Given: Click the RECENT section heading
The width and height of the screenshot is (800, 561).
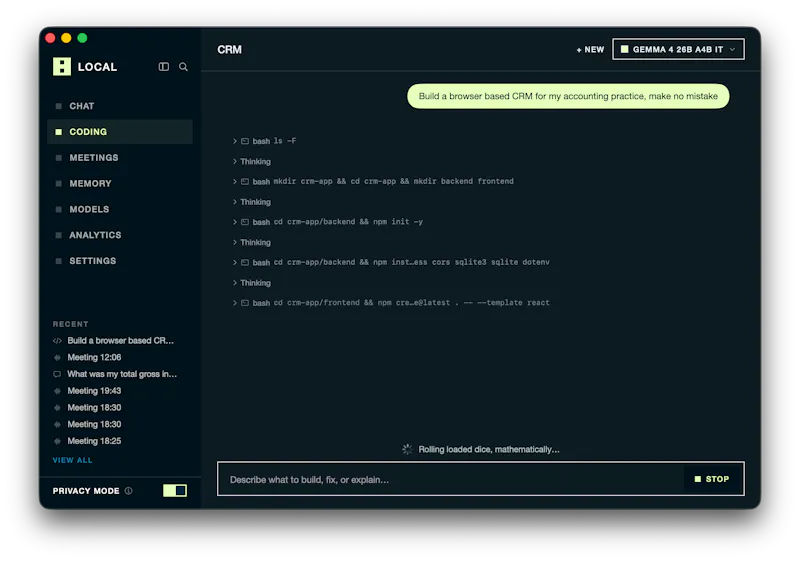Looking at the screenshot, I should (70, 324).
